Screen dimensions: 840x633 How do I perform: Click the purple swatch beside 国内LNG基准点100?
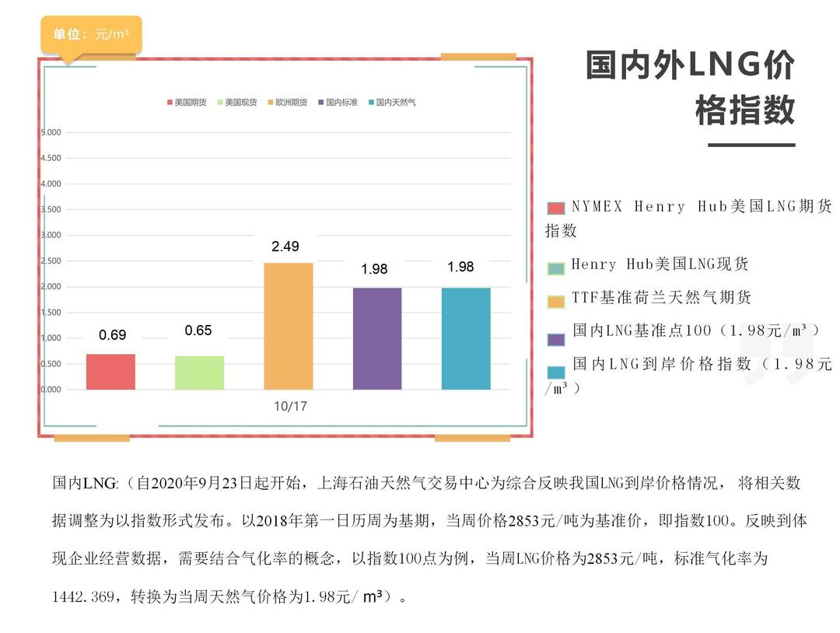[556, 340]
